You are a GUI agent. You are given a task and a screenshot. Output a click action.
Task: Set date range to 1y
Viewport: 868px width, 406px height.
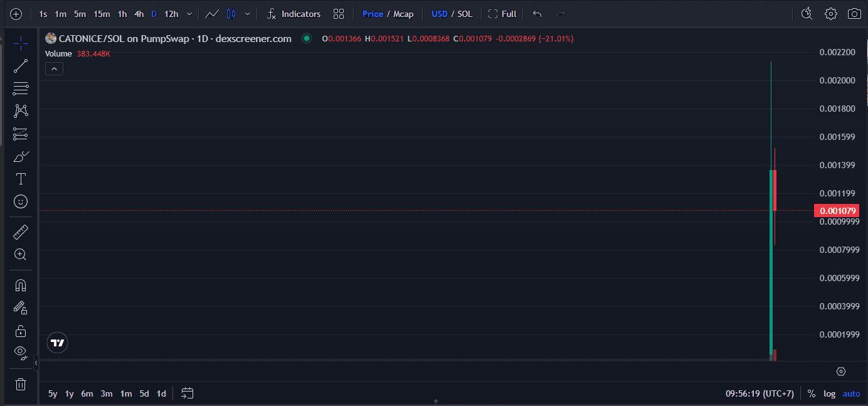pos(70,393)
